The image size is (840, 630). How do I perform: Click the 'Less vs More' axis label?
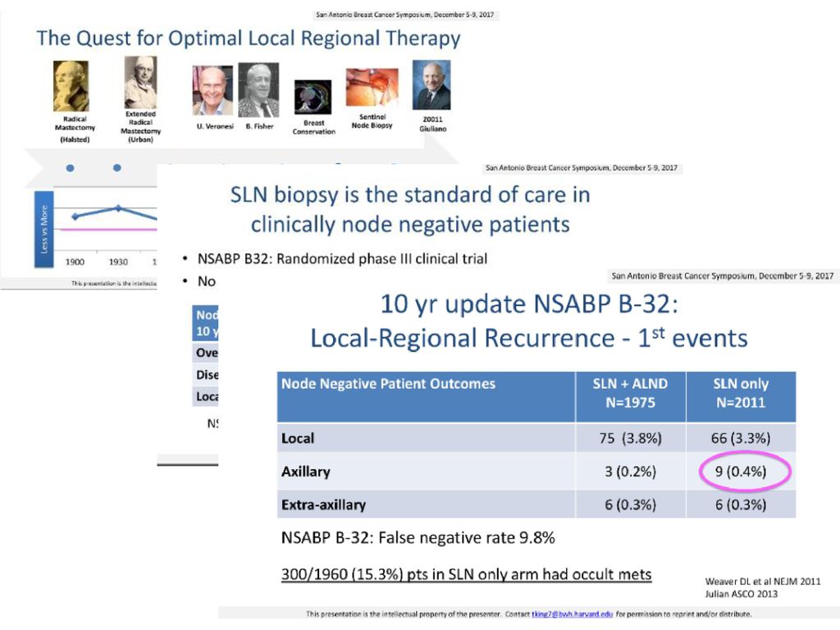(44, 230)
